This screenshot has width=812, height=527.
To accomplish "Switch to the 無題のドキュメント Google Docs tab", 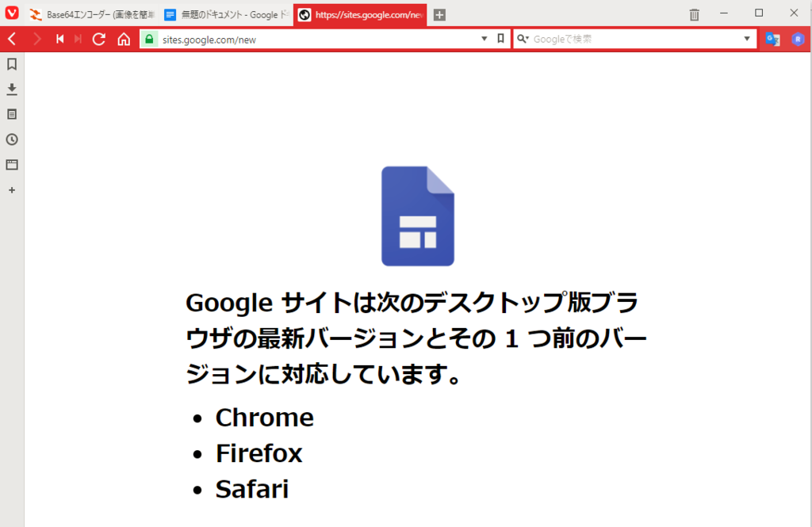I will coord(226,14).
